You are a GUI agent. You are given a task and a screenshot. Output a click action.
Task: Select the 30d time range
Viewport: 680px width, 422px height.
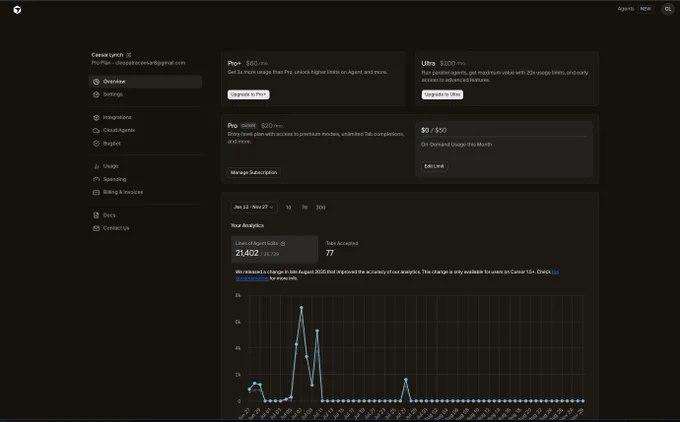320,207
